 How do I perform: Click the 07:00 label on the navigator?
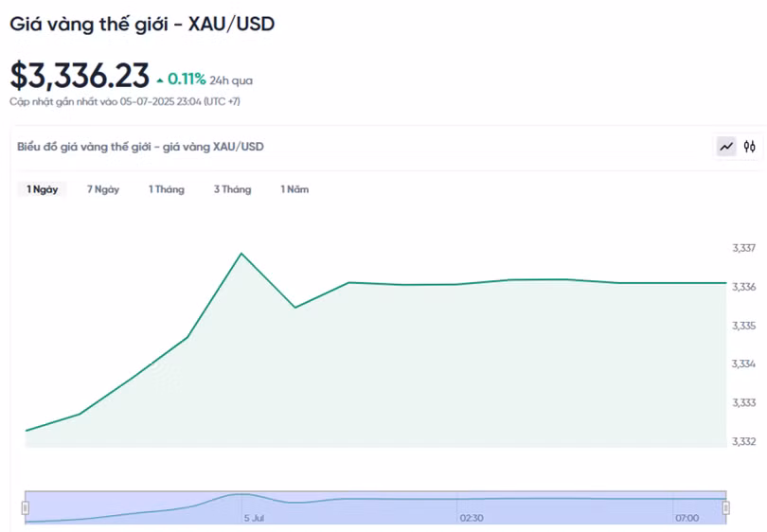687,518
